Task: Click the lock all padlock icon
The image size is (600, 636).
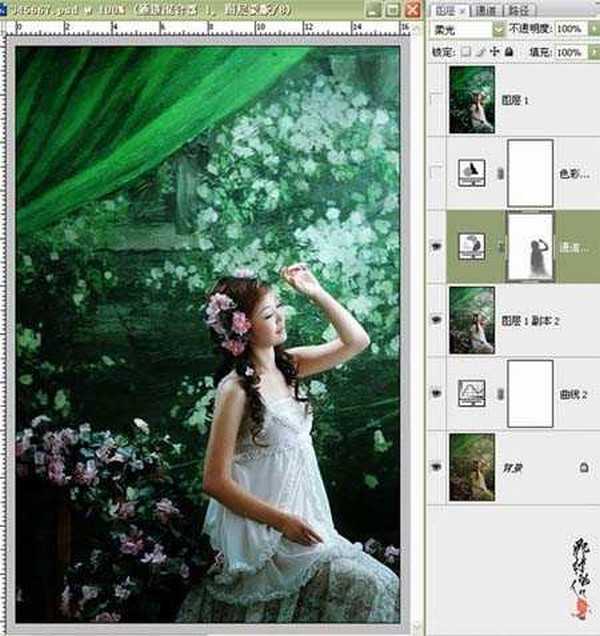Action: point(509,51)
